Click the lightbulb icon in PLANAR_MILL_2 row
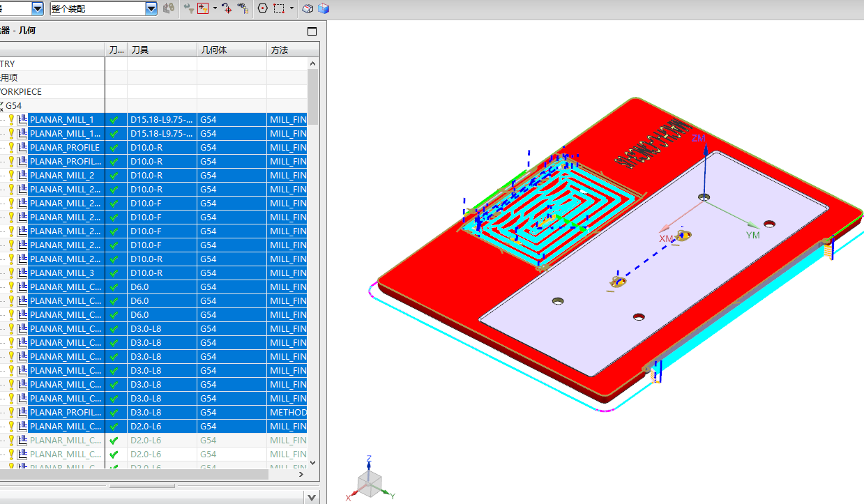The width and height of the screenshot is (864, 504). (11, 175)
